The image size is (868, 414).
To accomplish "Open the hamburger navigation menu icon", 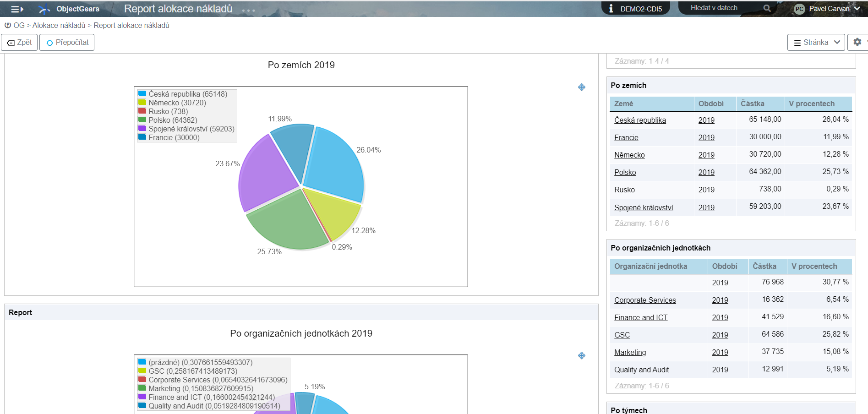I will click(17, 9).
